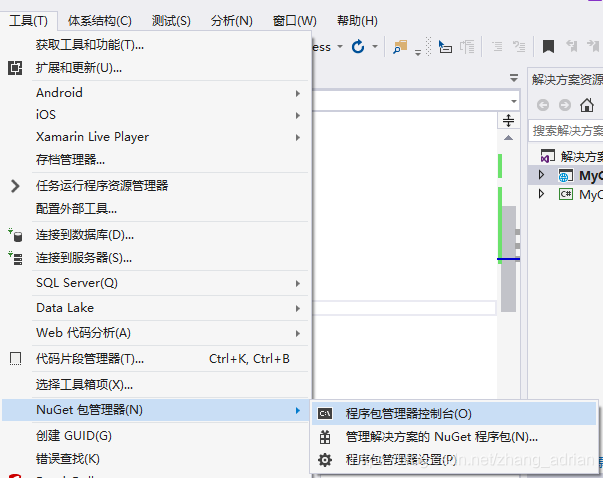Screen dimensions: 603x478
Task: Expand the web project tree node
Action: 541,175
